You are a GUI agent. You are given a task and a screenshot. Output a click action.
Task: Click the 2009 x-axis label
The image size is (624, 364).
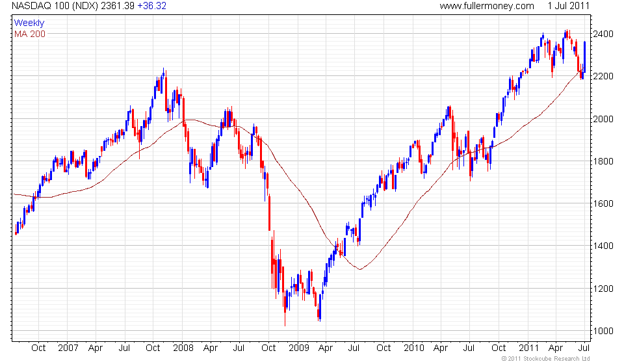coord(298,348)
